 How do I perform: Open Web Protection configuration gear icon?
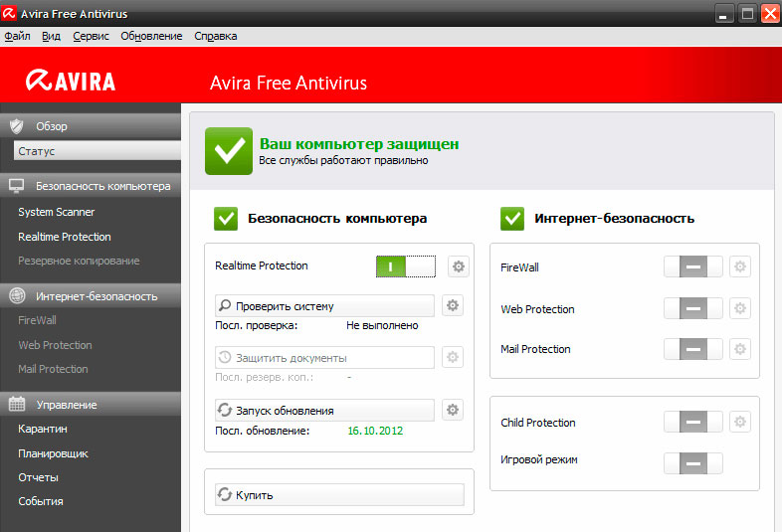click(739, 308)
